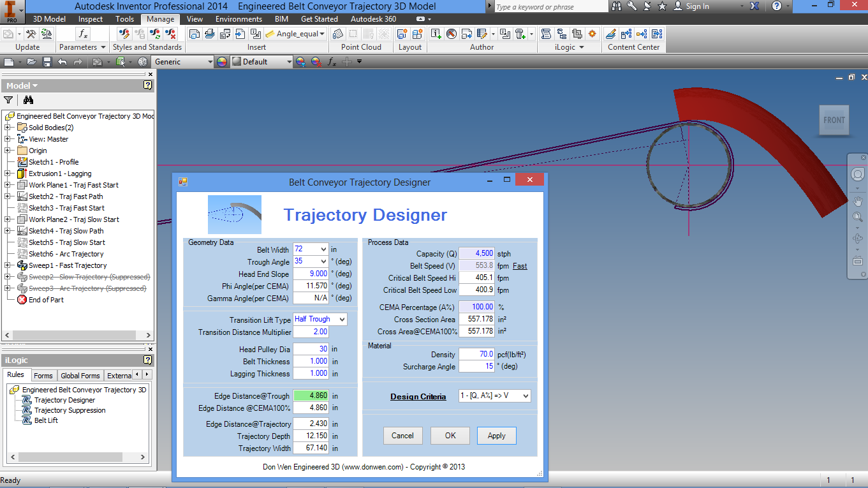Open a file with the folder icon
The height and width of the screenshot is (488, 868).
click(31, 62)
